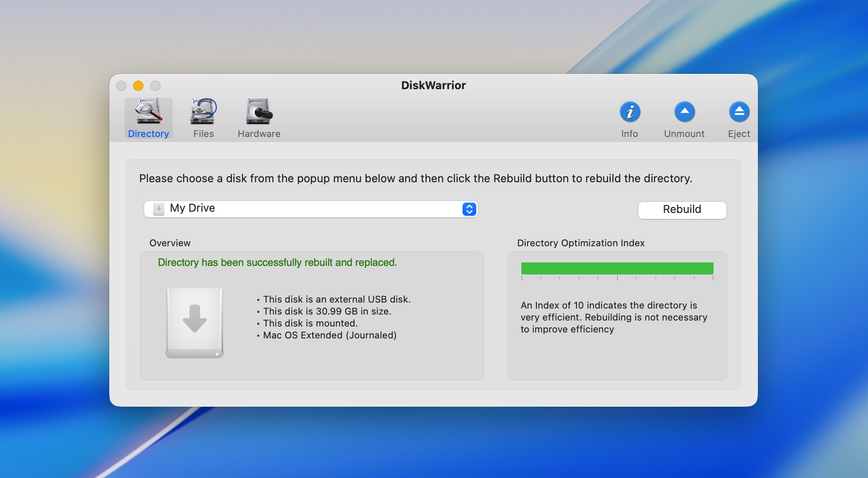868x478 pixels.
Task: Click the green rebuild success message
Action: 277,262
